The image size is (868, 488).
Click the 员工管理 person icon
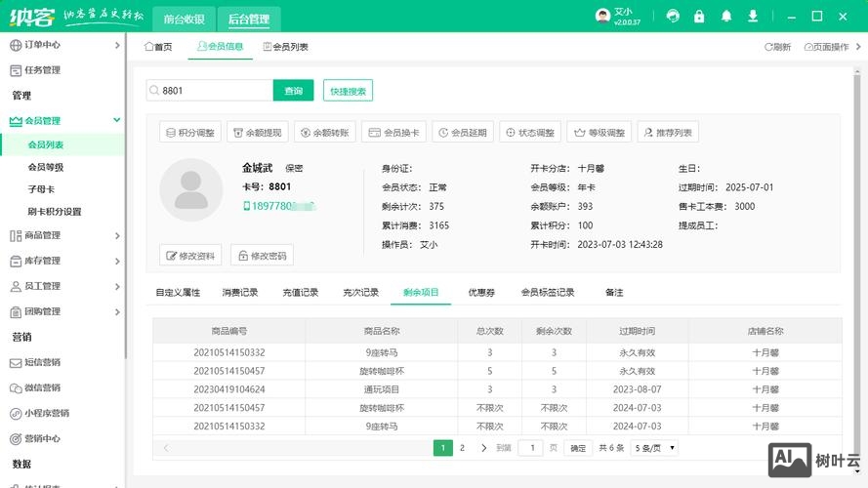pyautogui.click(x=16, y=286)
